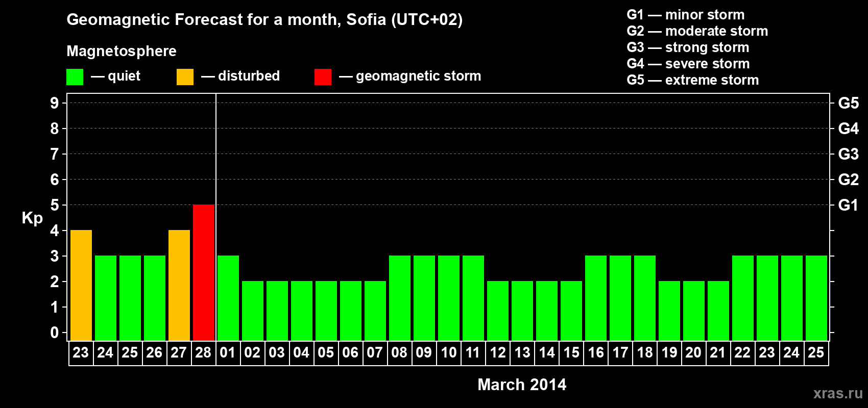Click the 'G5 — extreme storm' legend line
Screen dimensions: 868x408
point(692,80)
